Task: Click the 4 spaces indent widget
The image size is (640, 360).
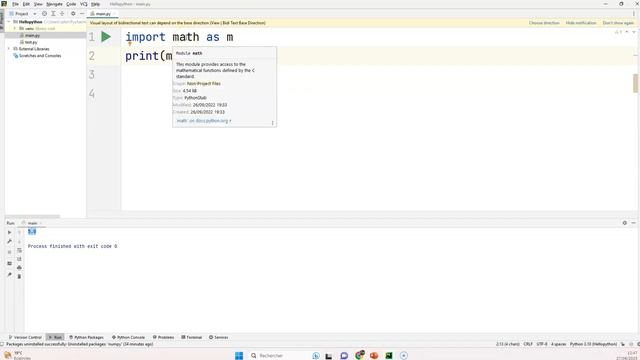Action: [558, 344]
